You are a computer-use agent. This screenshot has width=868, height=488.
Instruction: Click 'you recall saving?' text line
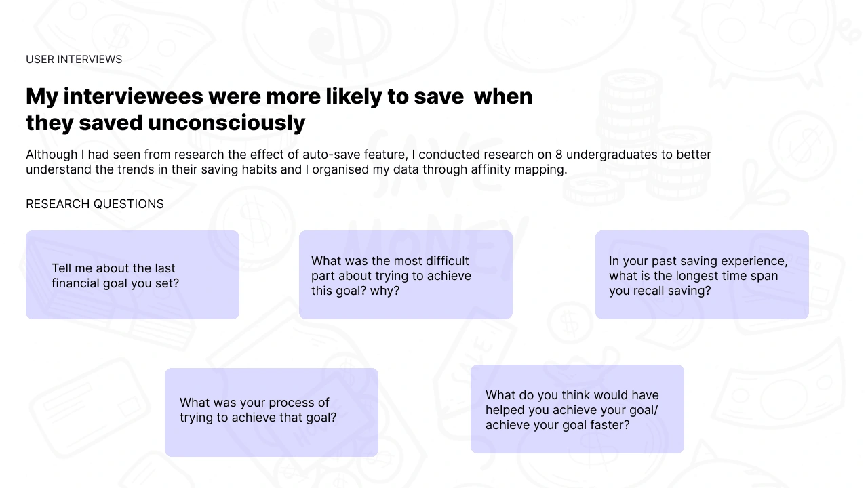pos(660,291)
